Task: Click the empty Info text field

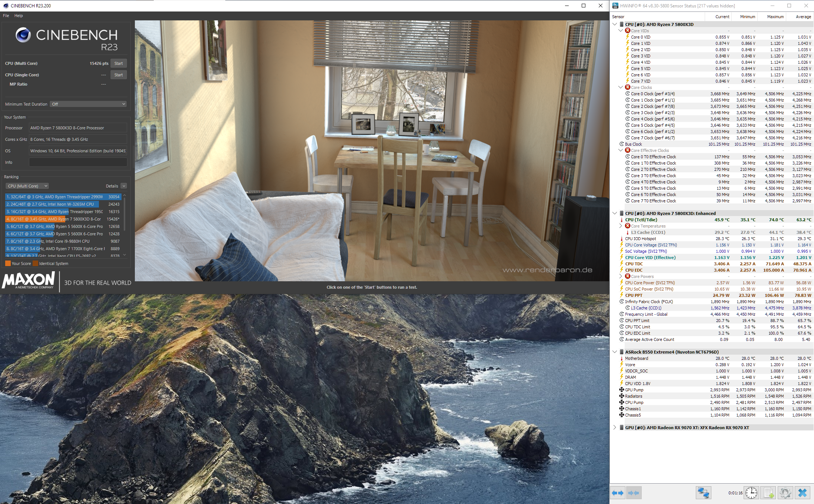Action: pos(78,162)
